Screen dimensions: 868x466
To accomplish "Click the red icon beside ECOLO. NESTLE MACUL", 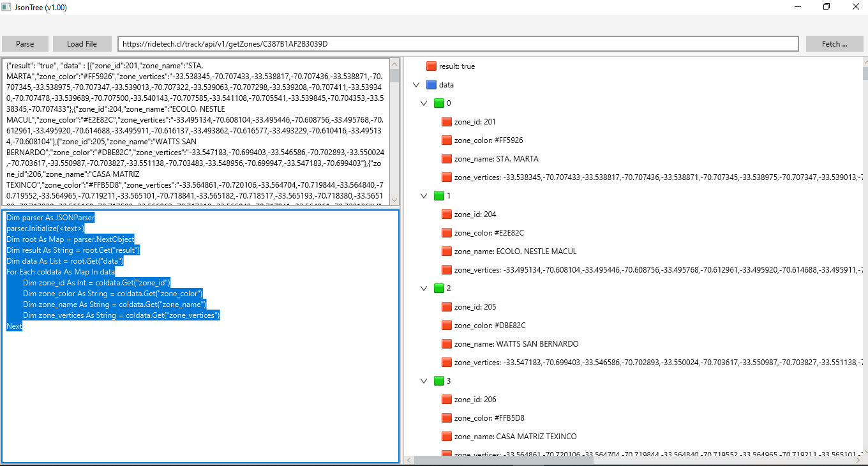I will [x=447, y=252].
